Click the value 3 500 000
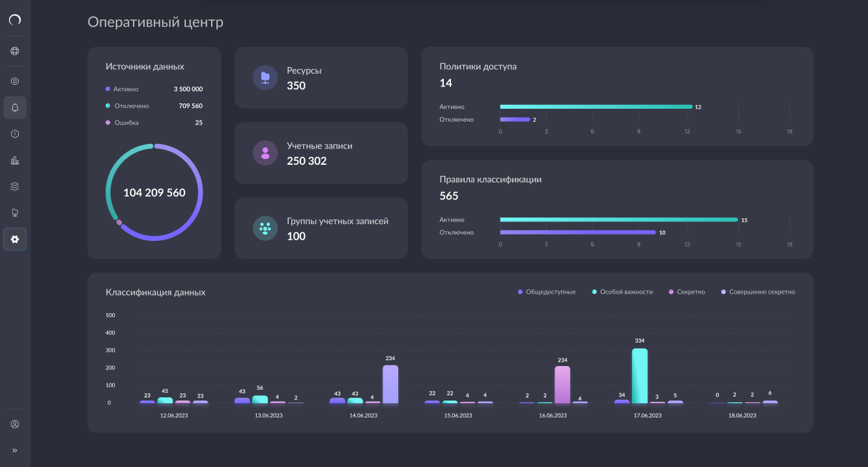The image size is (868, 467). 188,89
